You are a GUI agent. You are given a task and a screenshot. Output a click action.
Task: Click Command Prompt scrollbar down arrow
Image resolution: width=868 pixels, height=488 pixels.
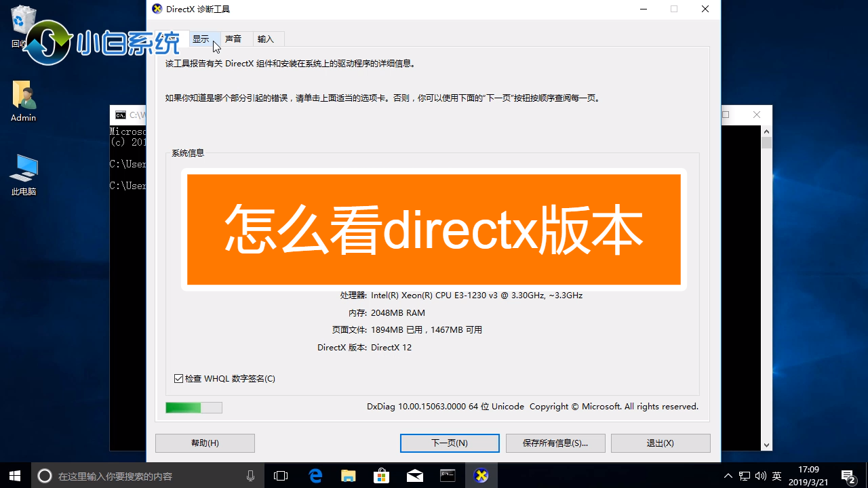coord(766,445)
